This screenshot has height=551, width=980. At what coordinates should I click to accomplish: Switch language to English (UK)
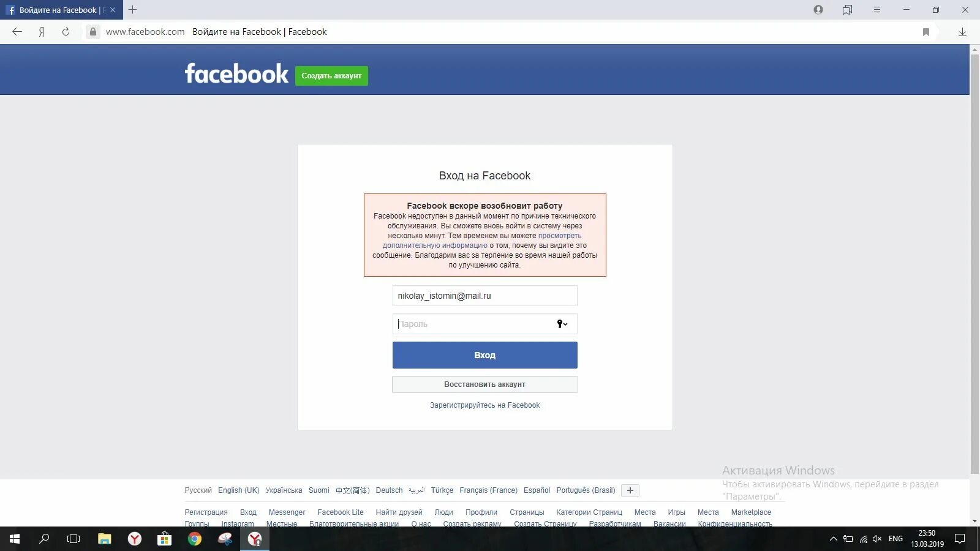point(239,490)
